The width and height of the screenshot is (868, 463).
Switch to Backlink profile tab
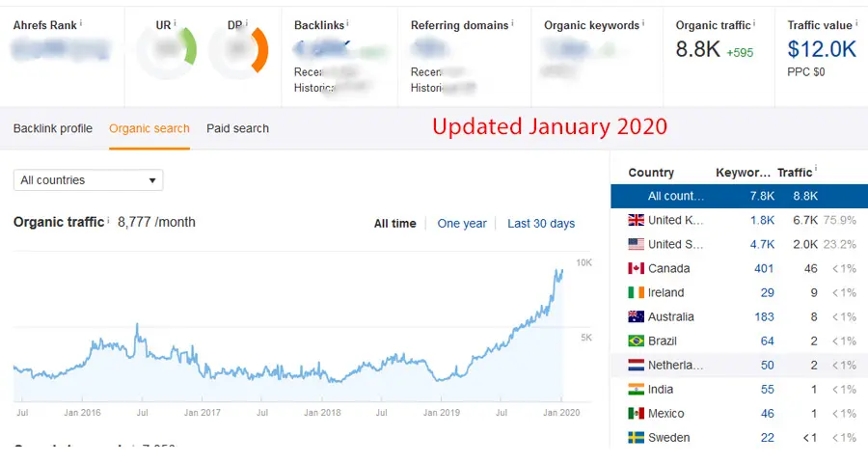point(53,128)
